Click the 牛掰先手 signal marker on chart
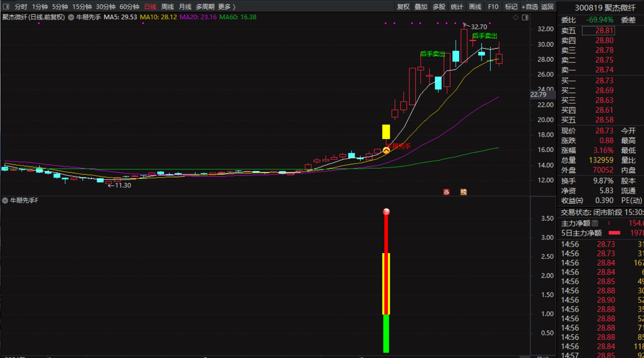 pos(386,150)
